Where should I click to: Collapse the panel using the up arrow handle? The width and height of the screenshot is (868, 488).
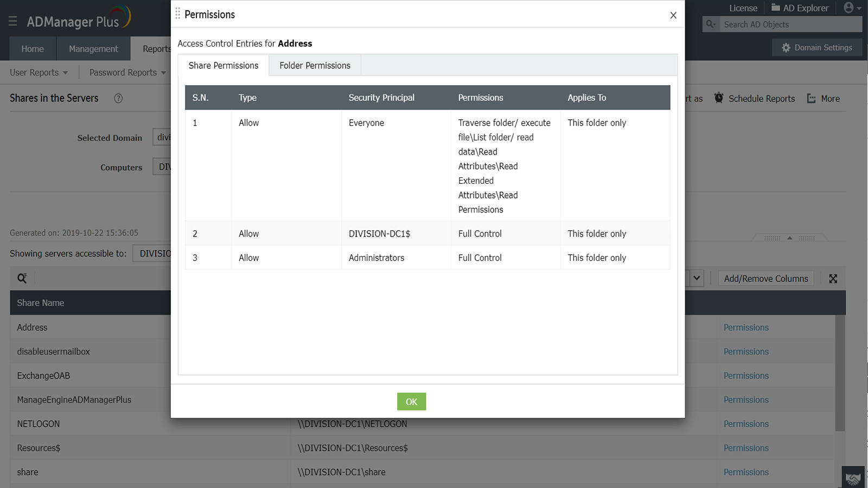(x=790, y=238)
